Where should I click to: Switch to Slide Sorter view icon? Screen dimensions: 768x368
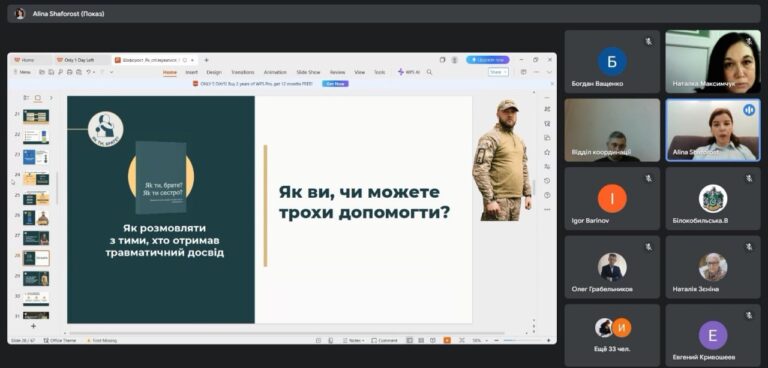pyautogui.click(x=421, y=340)
